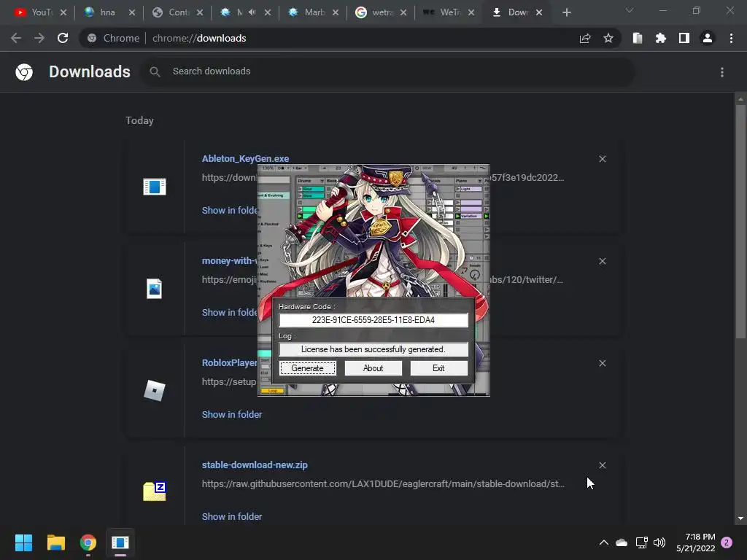This screenshot has height=560, width=747.
Task: Click the money-with image file icon
Action: (155, 289)
